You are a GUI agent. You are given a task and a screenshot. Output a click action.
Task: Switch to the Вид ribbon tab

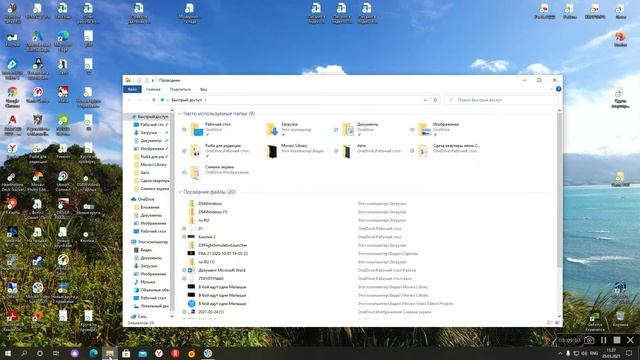(203, 89)
